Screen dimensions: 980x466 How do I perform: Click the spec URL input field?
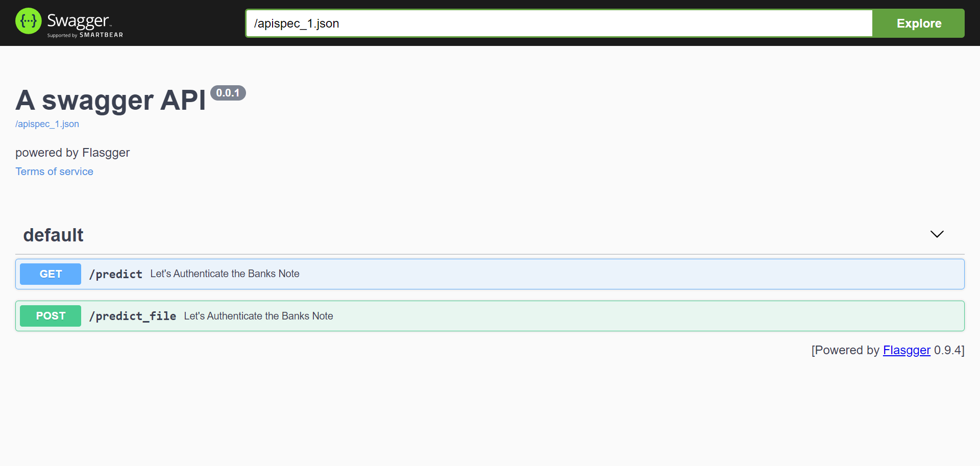point(559,23)
